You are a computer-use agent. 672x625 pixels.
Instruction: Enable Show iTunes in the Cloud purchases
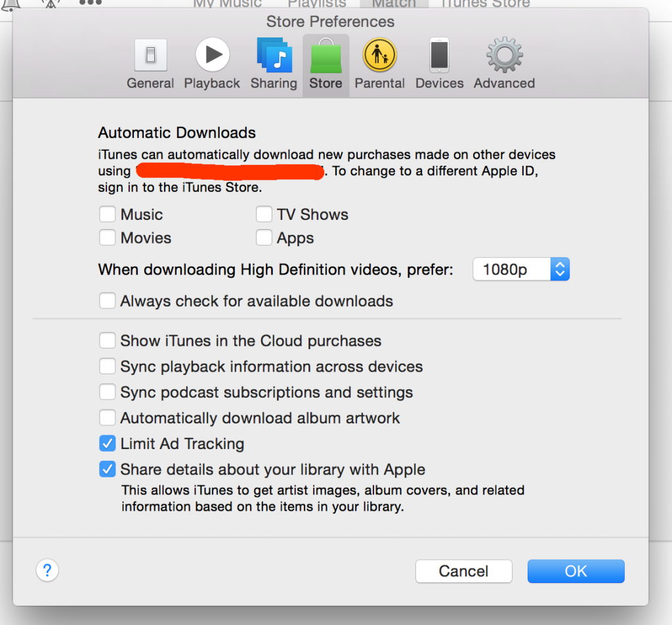pyautogui.click(x=107, y=340)
